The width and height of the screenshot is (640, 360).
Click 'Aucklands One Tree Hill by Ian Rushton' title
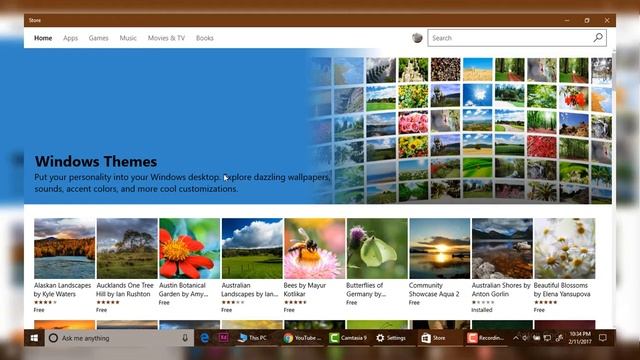coord(124,289)
